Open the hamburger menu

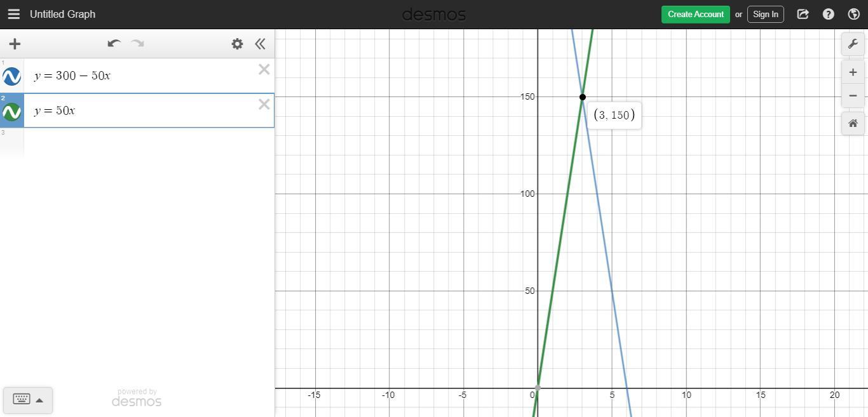[13, 14]
